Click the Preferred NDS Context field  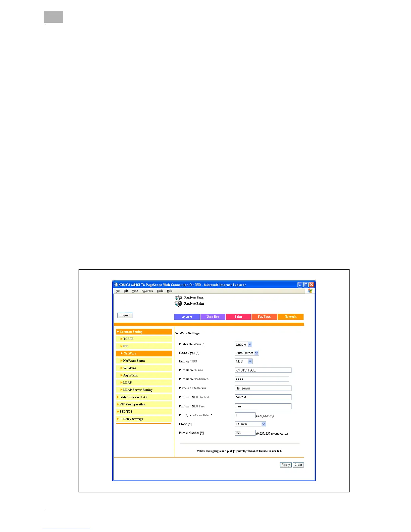click(263, 397)
